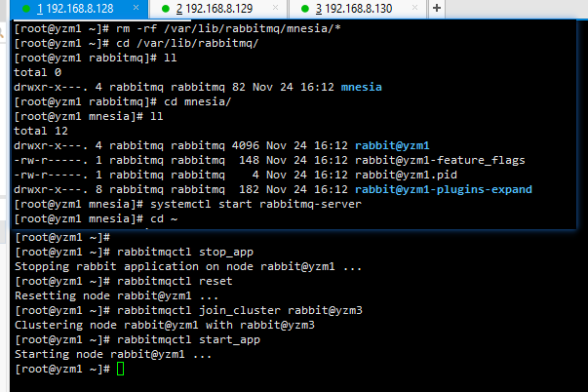
Task: Click the 'cd ~' command line
Action: pos(164,218)
